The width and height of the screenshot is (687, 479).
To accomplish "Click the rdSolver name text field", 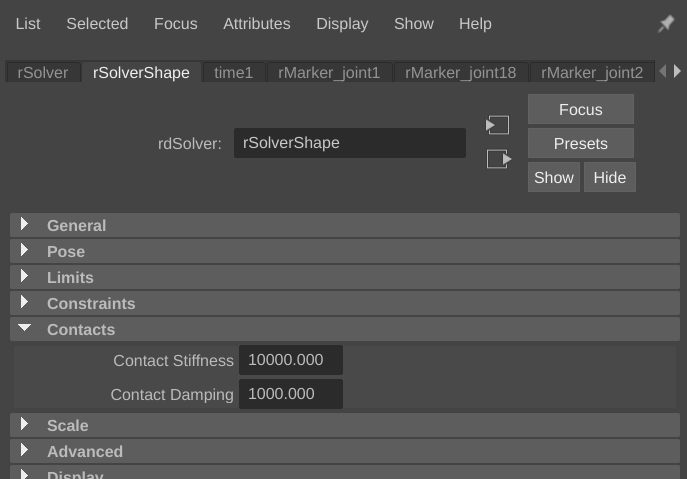I will 349,143.
